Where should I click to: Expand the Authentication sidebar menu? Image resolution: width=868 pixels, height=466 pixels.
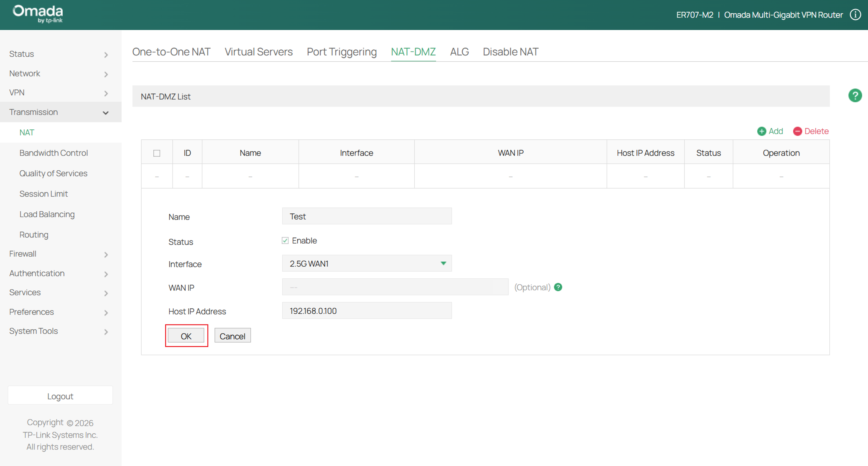tap(61, 274)
